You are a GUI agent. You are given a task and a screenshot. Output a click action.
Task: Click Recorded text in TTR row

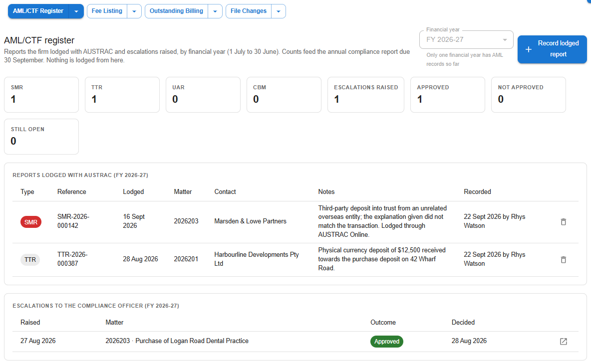click(494, 259)
